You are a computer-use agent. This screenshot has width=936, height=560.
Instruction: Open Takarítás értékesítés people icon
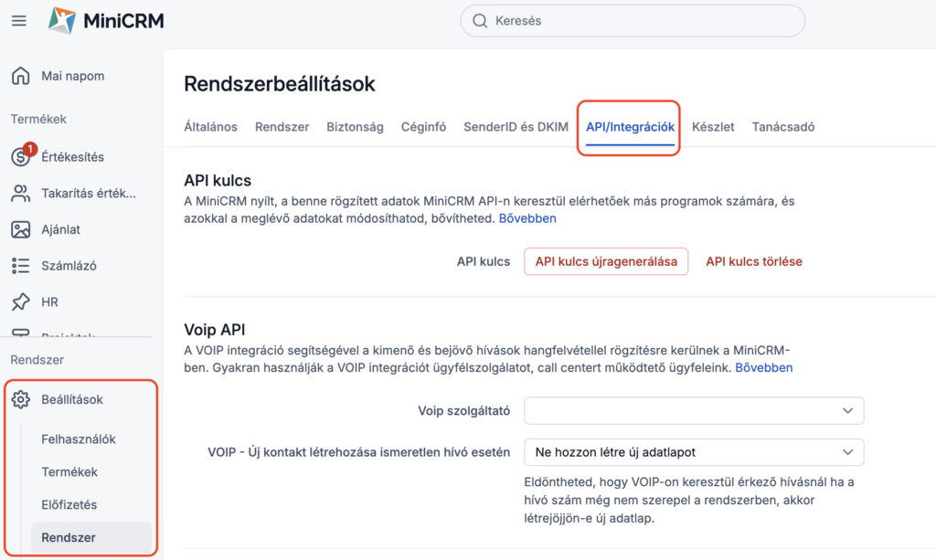[x=20, y=193]
